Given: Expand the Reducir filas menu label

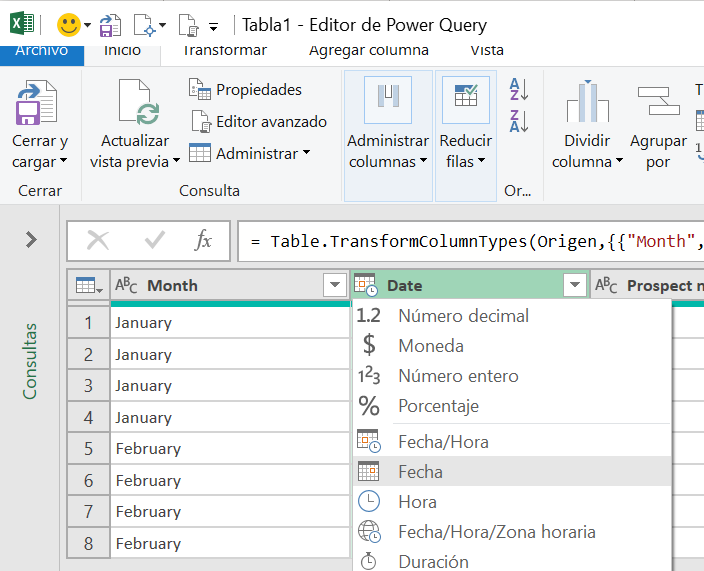Looking at the screenshot, I should click(466, 151).
